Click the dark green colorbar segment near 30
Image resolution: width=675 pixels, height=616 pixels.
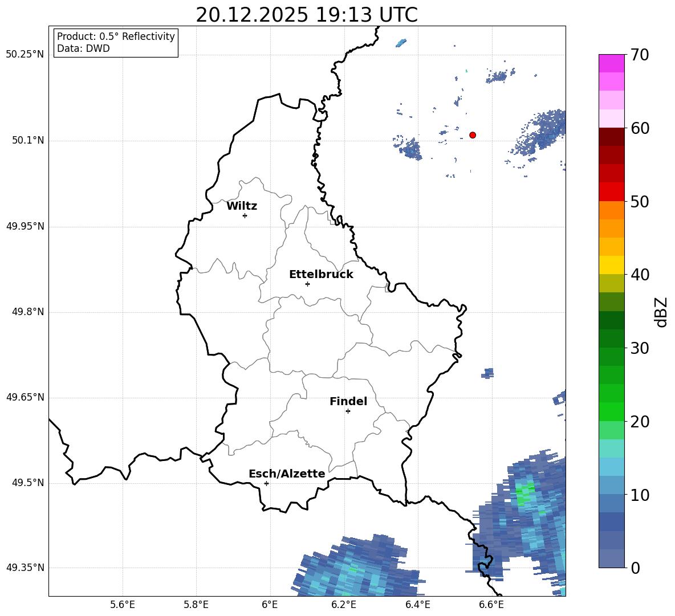pyautogui.click(x=611, y=338)
